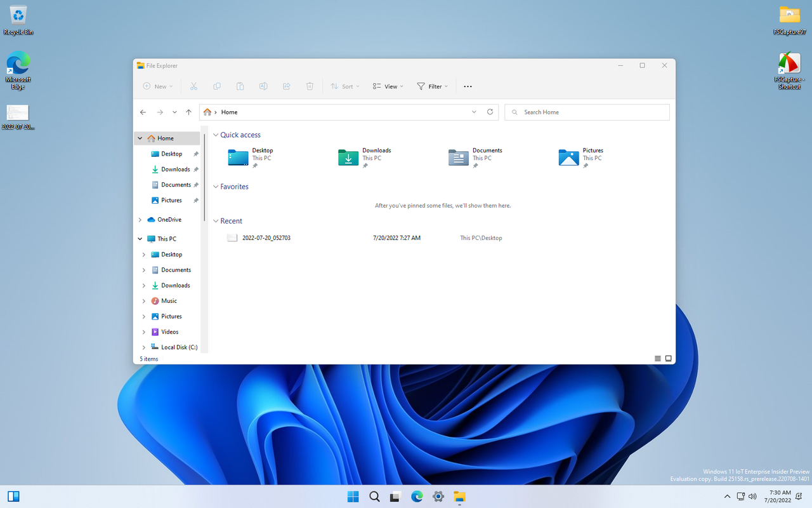Expand Documents under This PC
The width and height of the screenshot is (812, 508).
pyautogui.click(x=144, y=270)
